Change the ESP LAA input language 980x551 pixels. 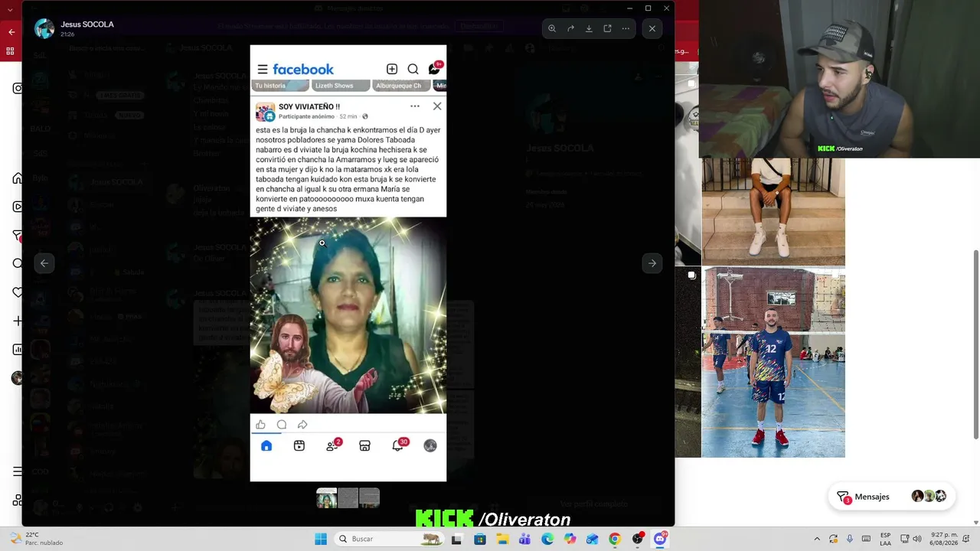886,539
